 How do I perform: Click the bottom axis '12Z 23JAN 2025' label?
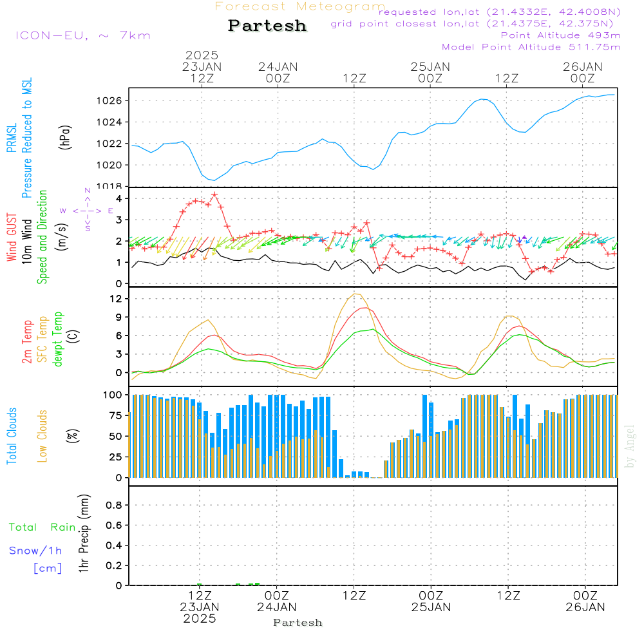(200, 607)
